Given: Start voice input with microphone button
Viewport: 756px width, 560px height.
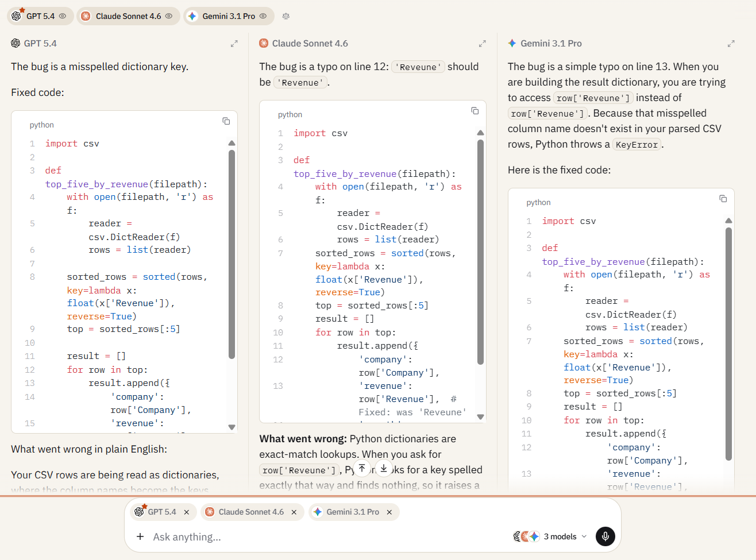Looking at the screenshot, I should (x=605, y=536).
